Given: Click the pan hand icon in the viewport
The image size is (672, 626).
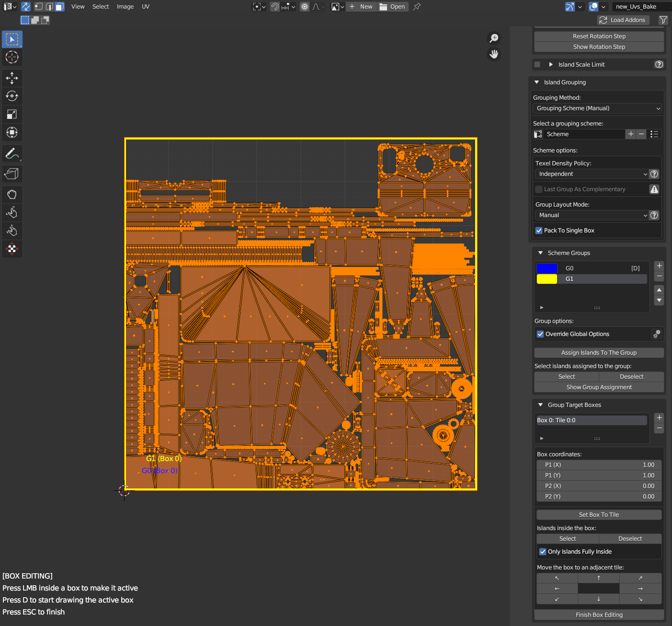Looking at the screenshot, I should click(494, 54).
